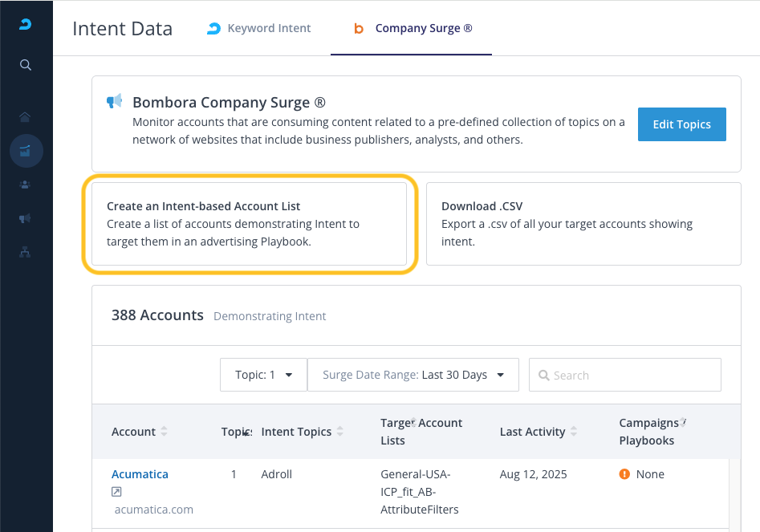This screenshot has width=760, height=532.
Task: Open the megaphone campaigns icon in sidebar
Action: click(x=26, y=218)
